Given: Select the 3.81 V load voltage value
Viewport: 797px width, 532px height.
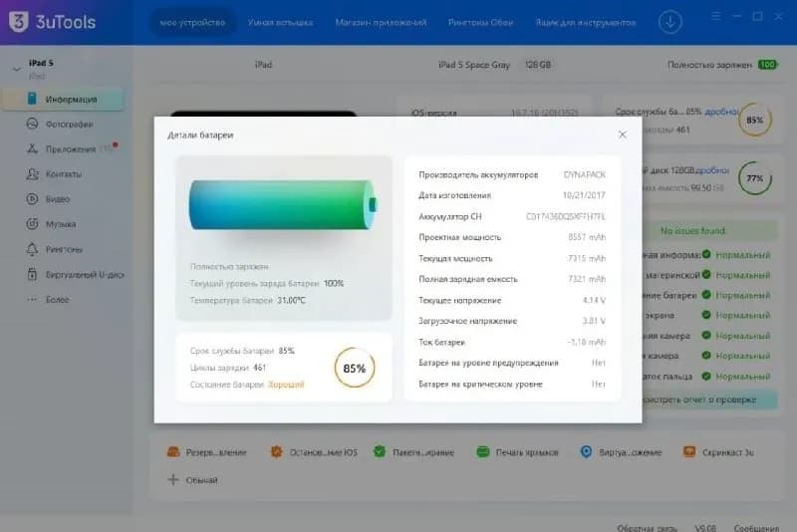Looking at the screenshot, I should click(594, 321).
